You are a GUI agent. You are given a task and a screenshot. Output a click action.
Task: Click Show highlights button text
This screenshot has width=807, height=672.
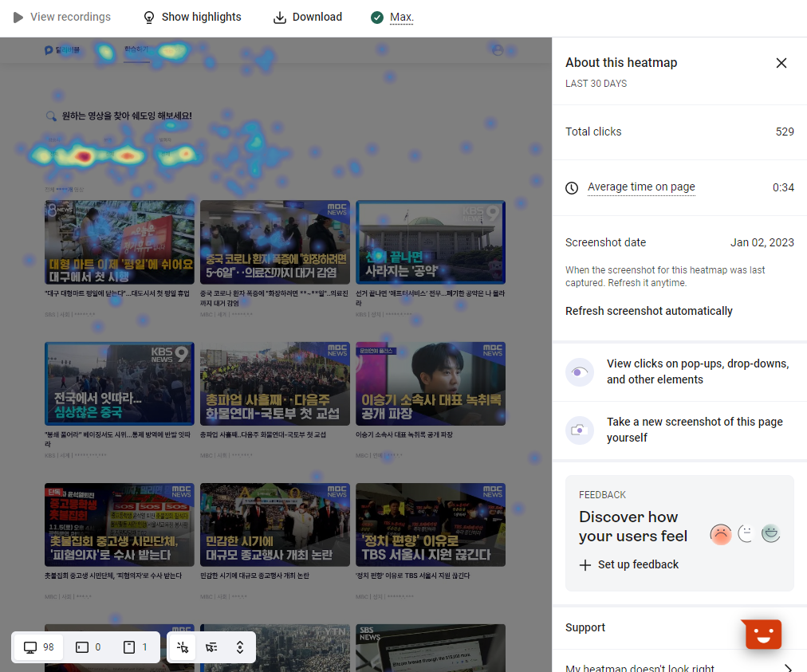[201, 17]
